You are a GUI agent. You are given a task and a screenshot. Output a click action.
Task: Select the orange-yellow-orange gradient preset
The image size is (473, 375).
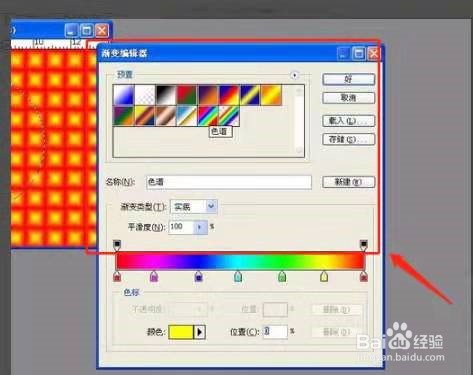[271, 95]
